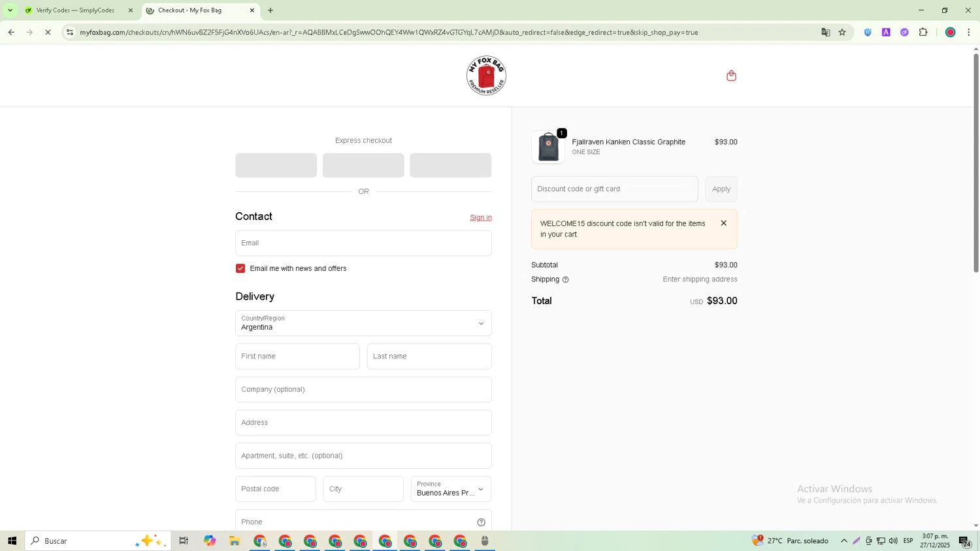
Task: Open the notification center with 24 notifications
Action: click(x=964, y=541)
